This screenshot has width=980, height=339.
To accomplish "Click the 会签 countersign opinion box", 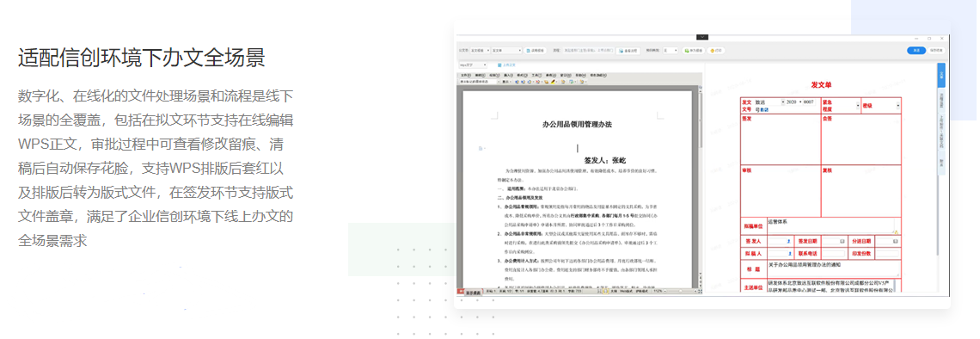I will tap(861, 139).
